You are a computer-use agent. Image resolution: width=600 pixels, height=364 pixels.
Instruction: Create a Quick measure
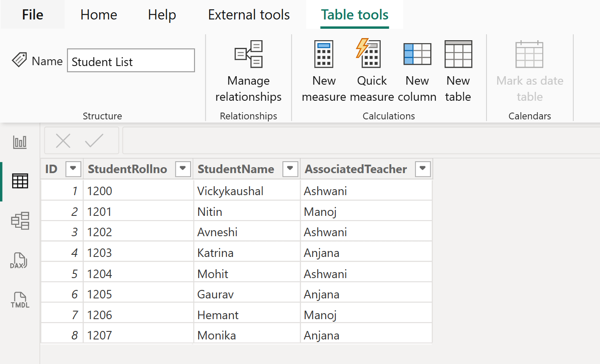pos(371,71)
